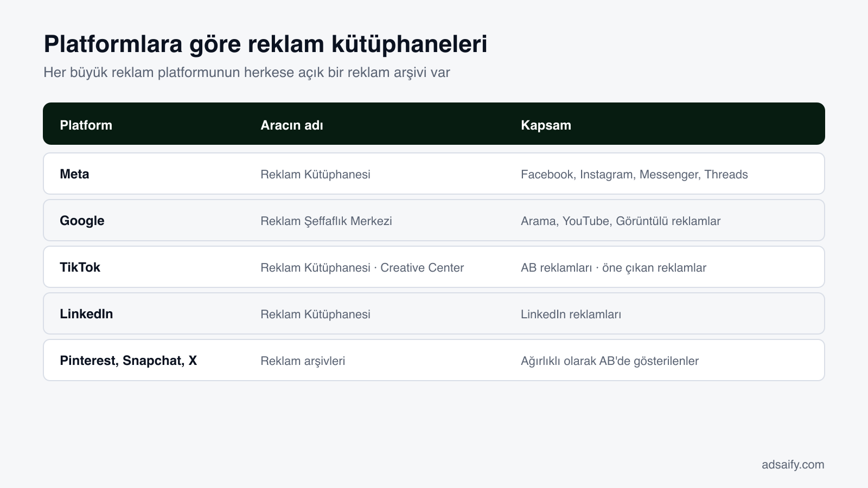The image size is (868, 488).
Task: Click 'Reklam Kütüphanesi' in the LinkedIn row
Action: click(x=315, y=314)
